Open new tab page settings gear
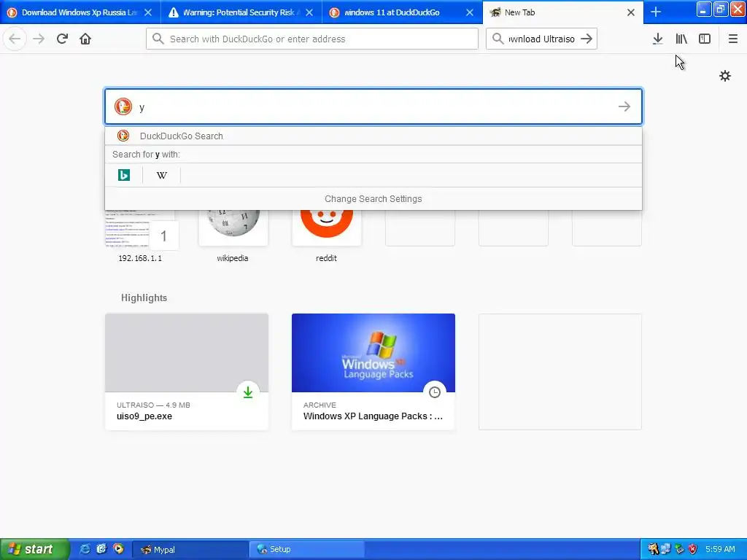 point(724,76)
